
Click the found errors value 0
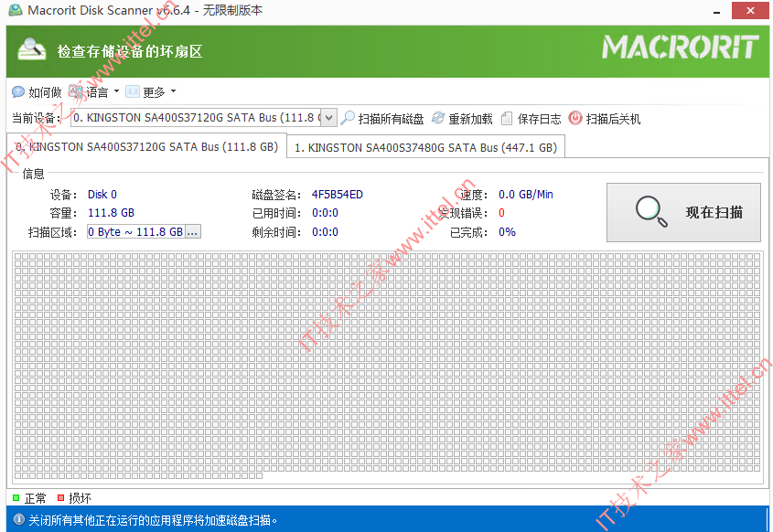[501, 213]
